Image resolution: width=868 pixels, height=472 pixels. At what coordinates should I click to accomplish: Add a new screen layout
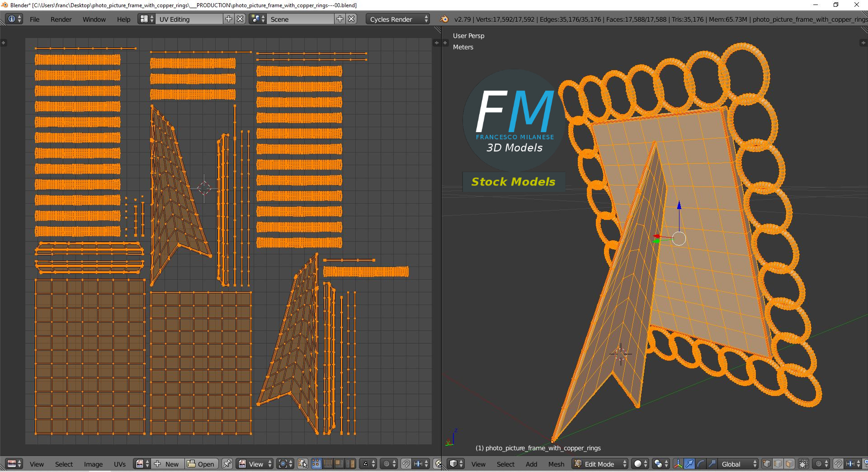point(229,19)
